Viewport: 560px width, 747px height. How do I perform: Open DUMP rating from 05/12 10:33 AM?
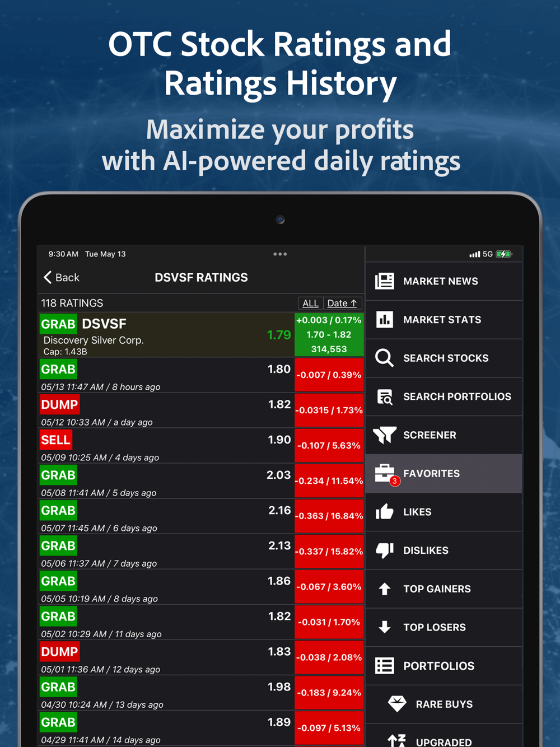(200, 410)
